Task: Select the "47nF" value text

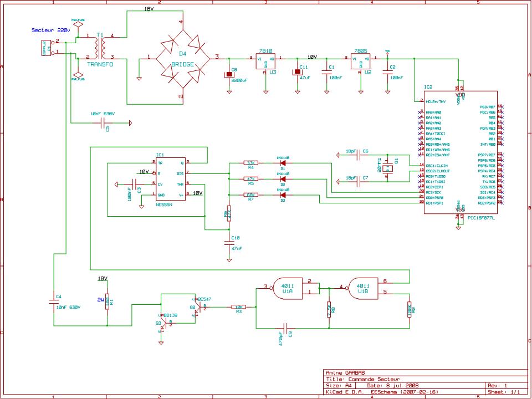Action: (237, 248)
